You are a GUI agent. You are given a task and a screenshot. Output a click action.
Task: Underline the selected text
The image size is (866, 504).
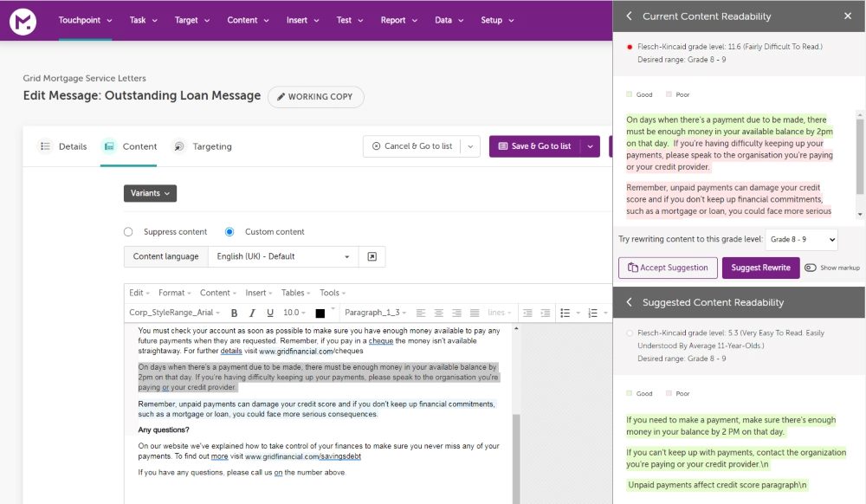(x=270, y=313)
